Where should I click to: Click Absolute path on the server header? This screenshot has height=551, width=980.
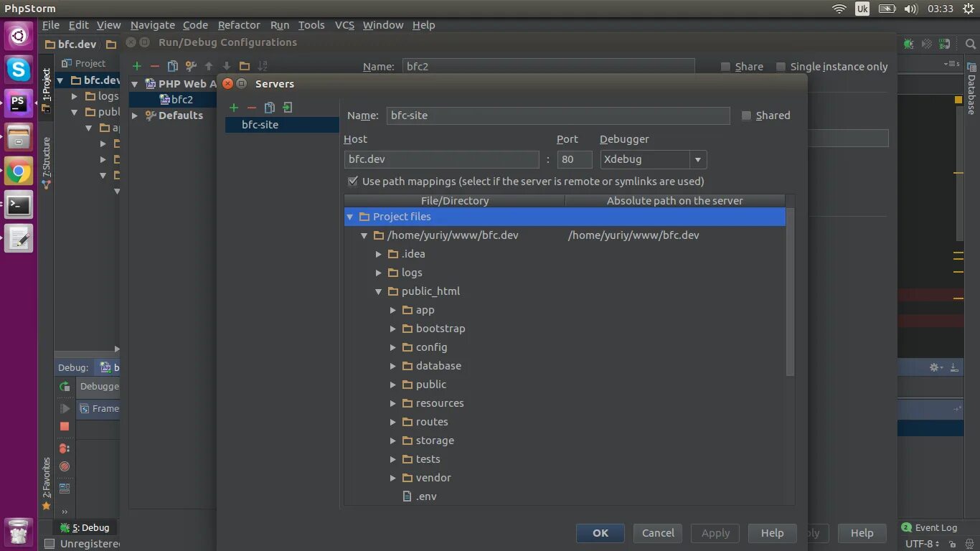tap(675, 201)
